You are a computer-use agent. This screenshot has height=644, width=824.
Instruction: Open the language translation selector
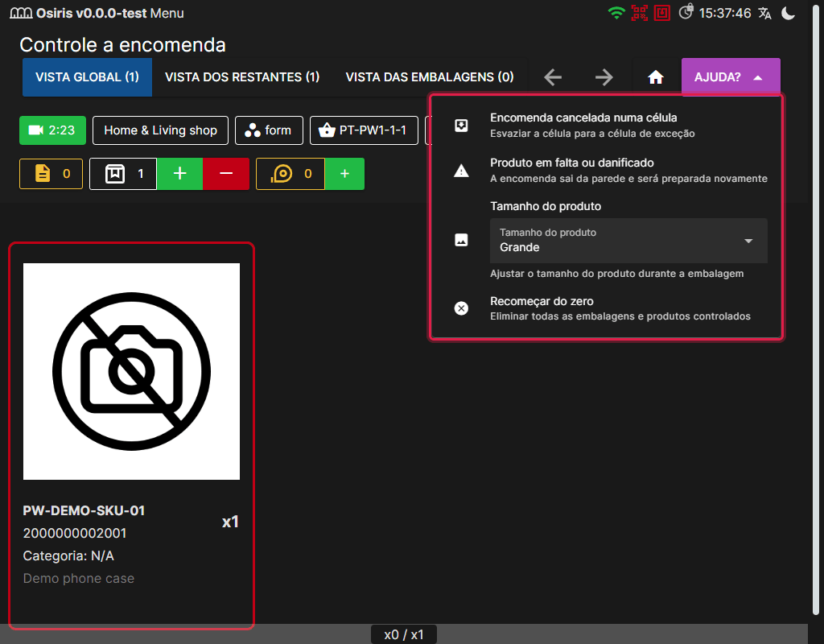pyautogui.click(x=764, y=13)
